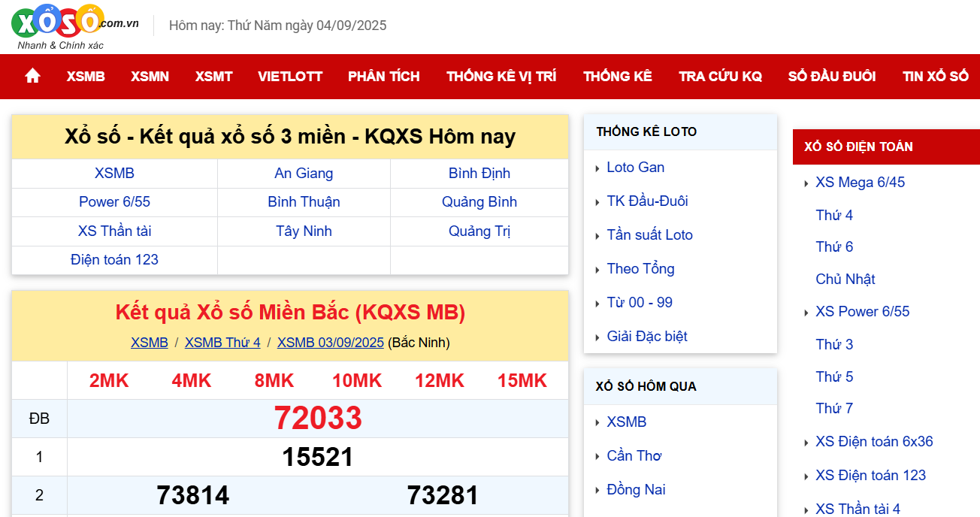The height and width of the screenshot is (517, 980).
Task: Open the Power 6/55 results link
Action: pyautogui.click(x=114, y=202)
